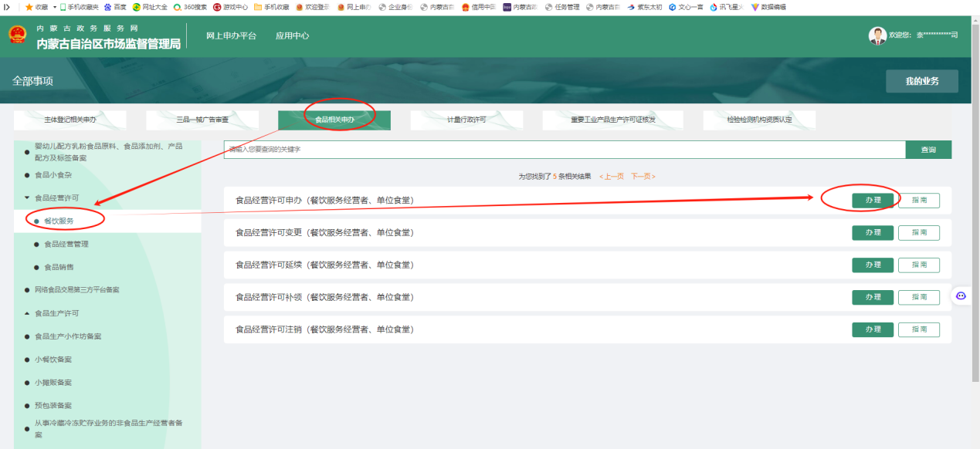Click the user avatar in header
The width and height of the screenshot is (980, 449).
[877, 35]
